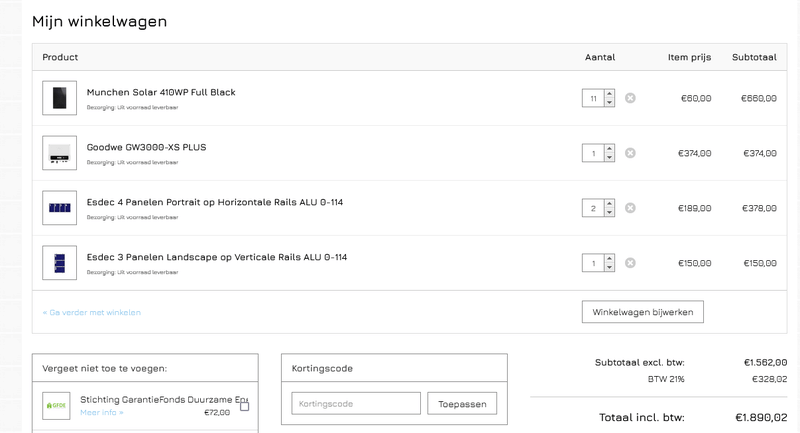Click Esdec 4 Panelen Portrait thumbnail
Image resolution: width=800 pixels, height=433 pixels.
(x=59, y=208)
